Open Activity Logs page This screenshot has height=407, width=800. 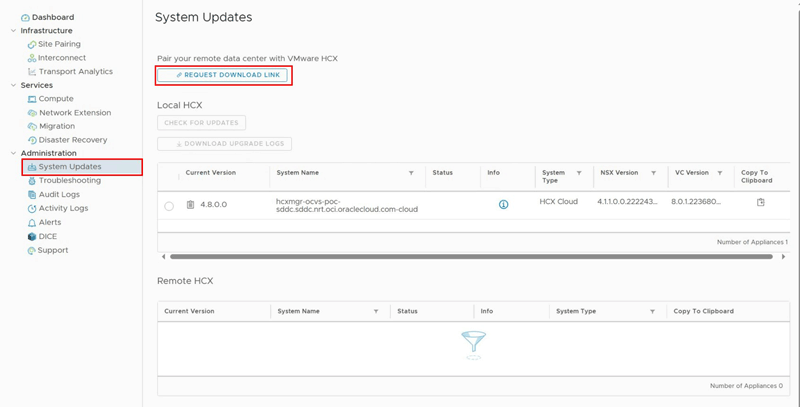point(64,208)
